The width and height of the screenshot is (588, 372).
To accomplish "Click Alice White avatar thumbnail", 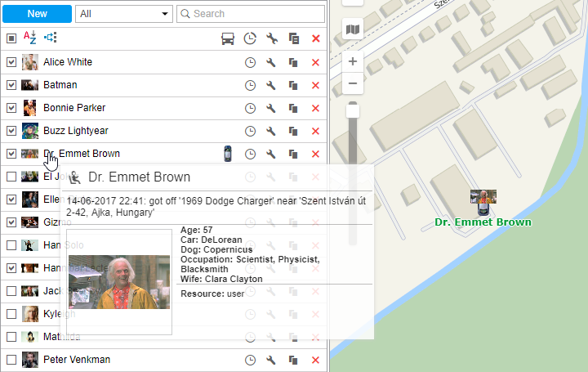I will click(x=29, y=62).
